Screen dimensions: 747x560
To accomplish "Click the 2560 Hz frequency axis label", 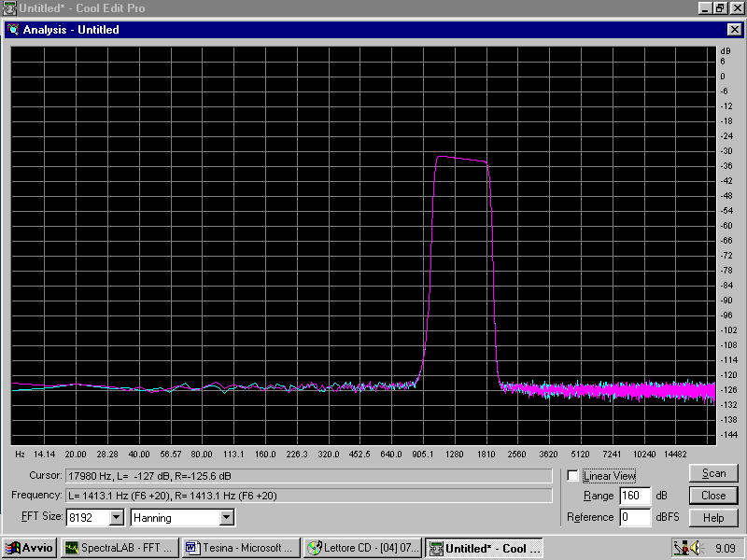I will click(517, 455).
